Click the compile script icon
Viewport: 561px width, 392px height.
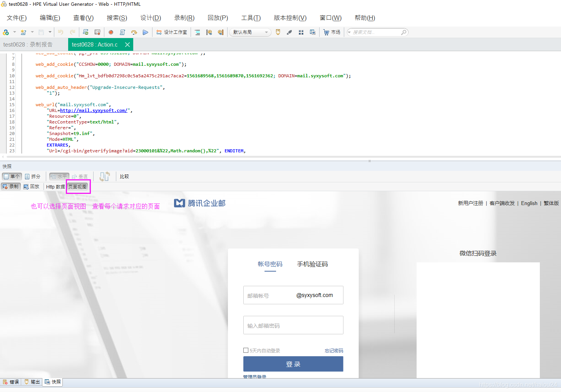(122, 32)
